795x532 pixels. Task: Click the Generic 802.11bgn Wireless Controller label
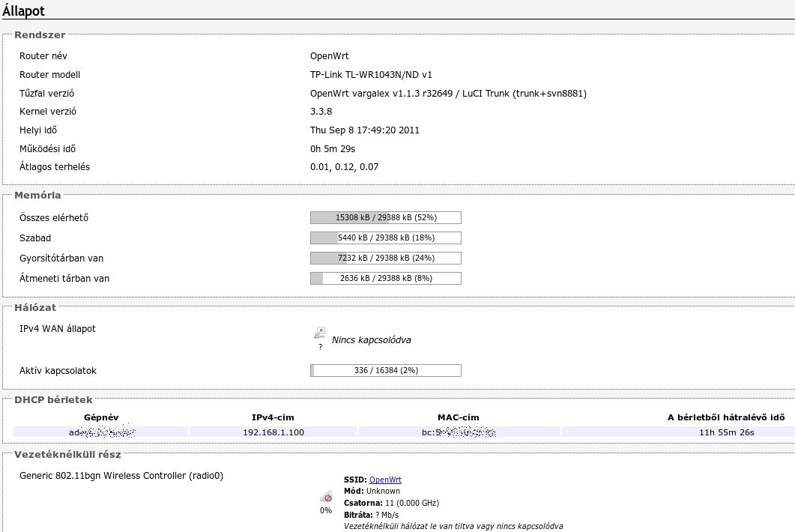[121, 476]
